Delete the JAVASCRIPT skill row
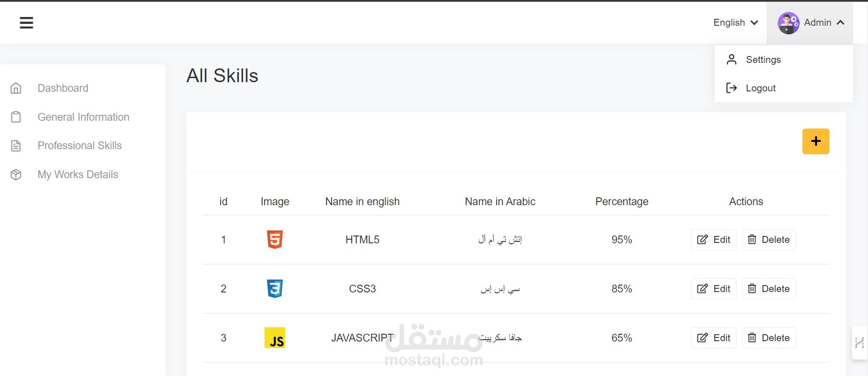This screenshot has height=376, width=868. click(768, 338)
